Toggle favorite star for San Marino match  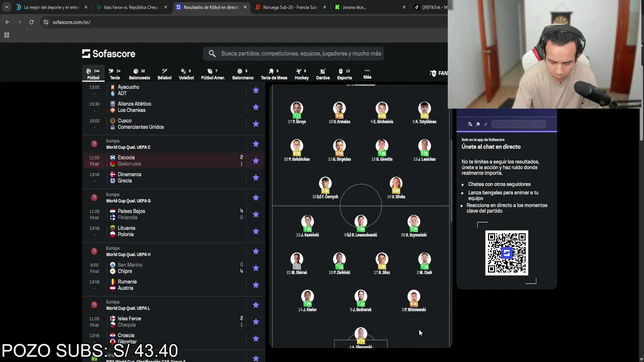(256, 268)
